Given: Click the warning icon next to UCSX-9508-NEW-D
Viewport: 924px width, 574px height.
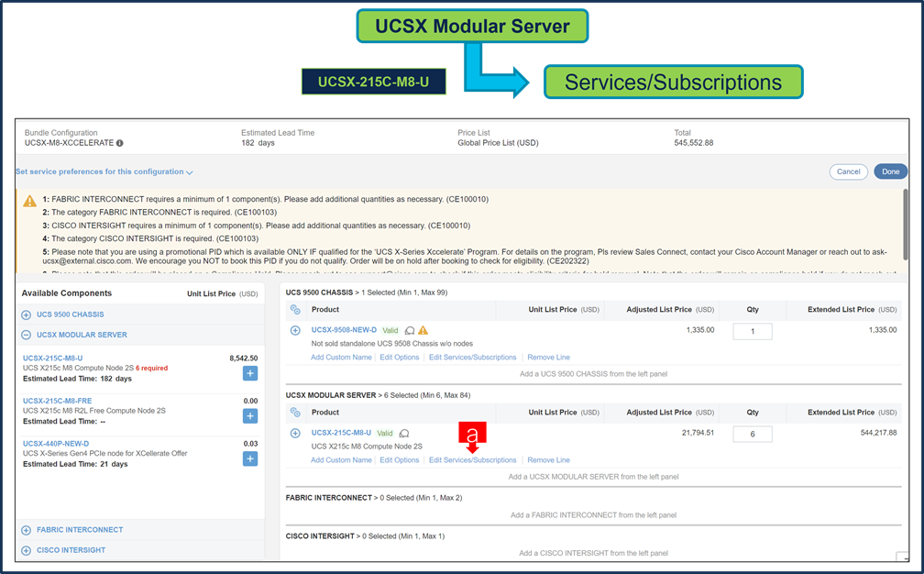Looking at the screenshot, I should tap(423, 330).
